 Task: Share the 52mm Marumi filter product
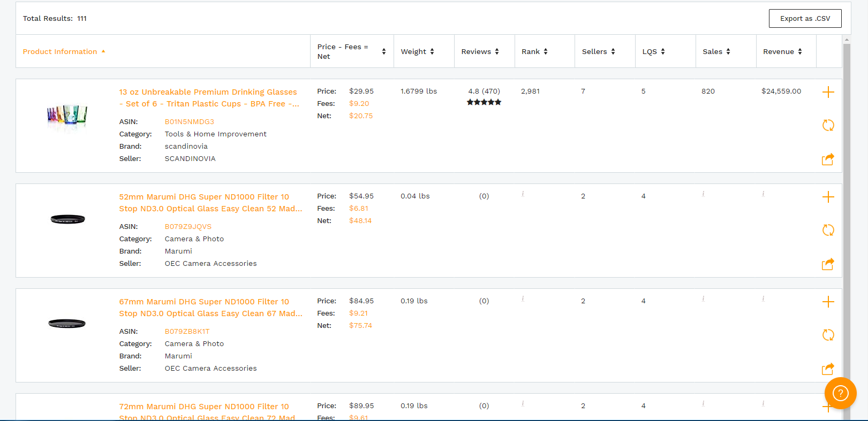(828, 264)
